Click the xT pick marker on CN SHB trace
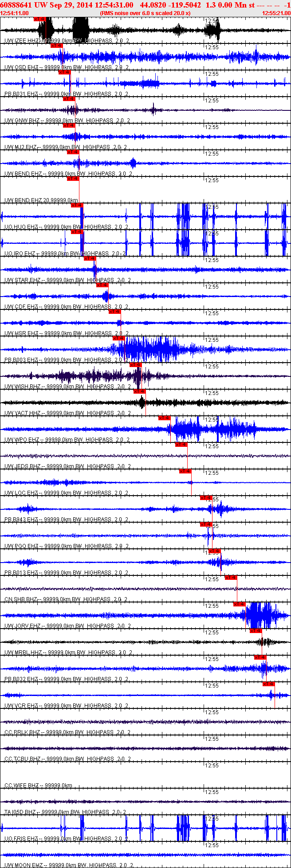This screenshot has height=868, width=291. click(231, 578)
